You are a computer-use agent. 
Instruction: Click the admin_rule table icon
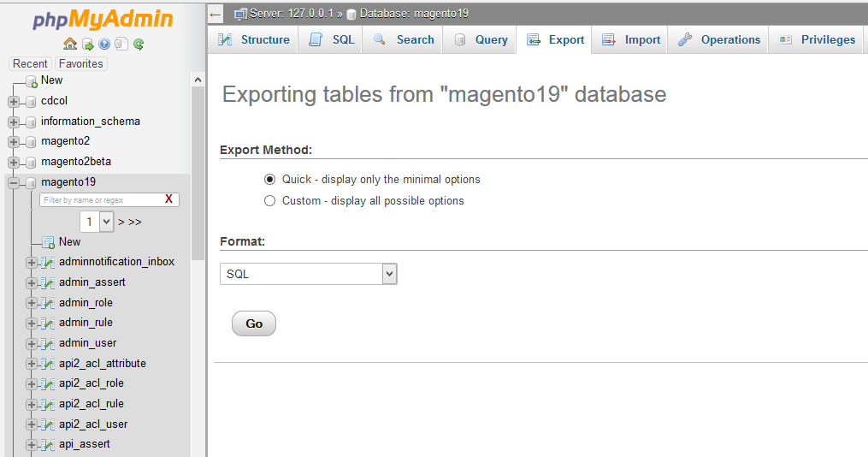coord(48,323)
